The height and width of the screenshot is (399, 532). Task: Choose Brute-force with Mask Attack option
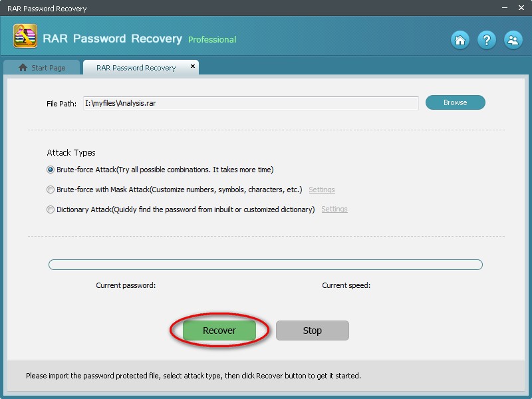pos(51,190)
